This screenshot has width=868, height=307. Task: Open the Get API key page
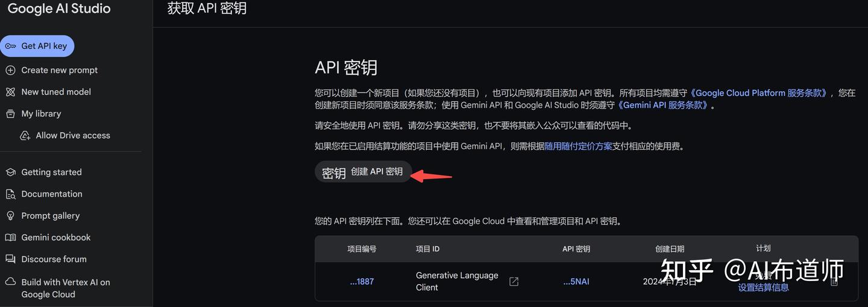click(37, 46)
